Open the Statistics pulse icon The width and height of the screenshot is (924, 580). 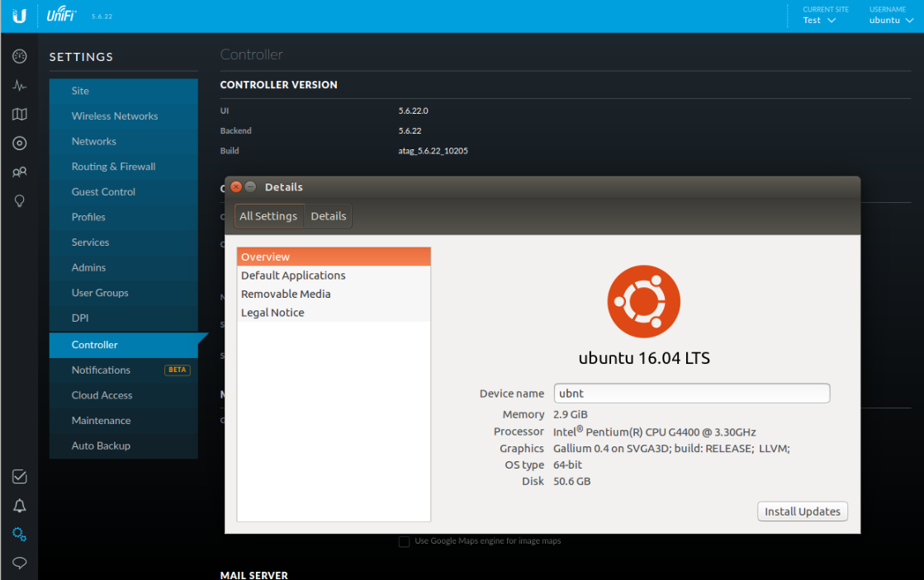coord(20,86)
